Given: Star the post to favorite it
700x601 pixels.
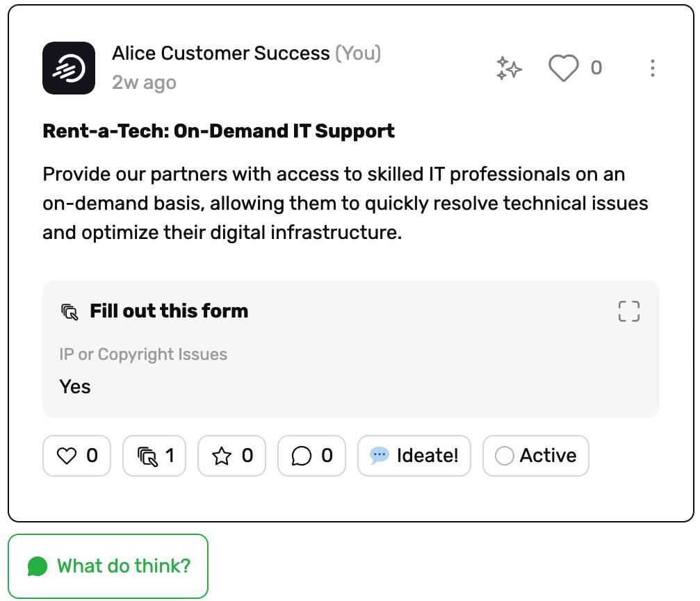Looking at the screenshot, I should tap(231, 455).
